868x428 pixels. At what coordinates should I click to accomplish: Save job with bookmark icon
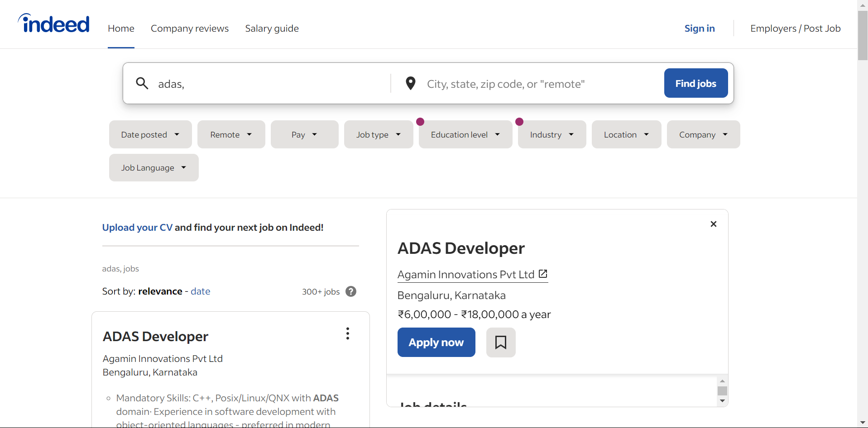(500, 342)
